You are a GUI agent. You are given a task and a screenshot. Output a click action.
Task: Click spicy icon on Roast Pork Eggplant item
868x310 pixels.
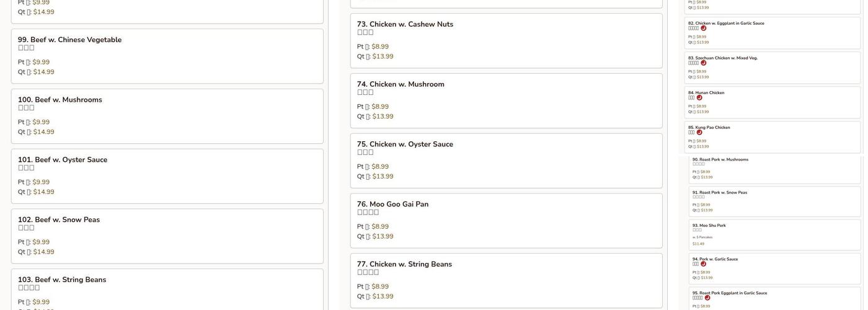click(x=707, y=298)
